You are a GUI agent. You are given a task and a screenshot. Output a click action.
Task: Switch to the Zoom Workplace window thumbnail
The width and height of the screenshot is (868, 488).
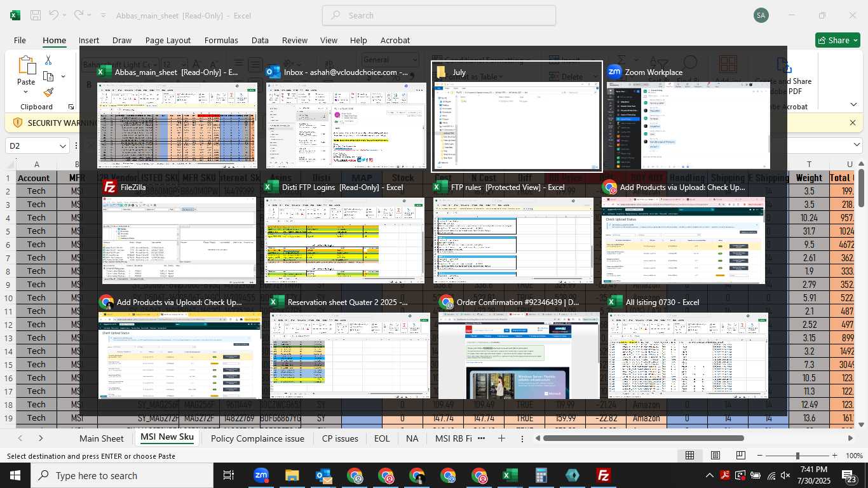(x=688, y=116)
